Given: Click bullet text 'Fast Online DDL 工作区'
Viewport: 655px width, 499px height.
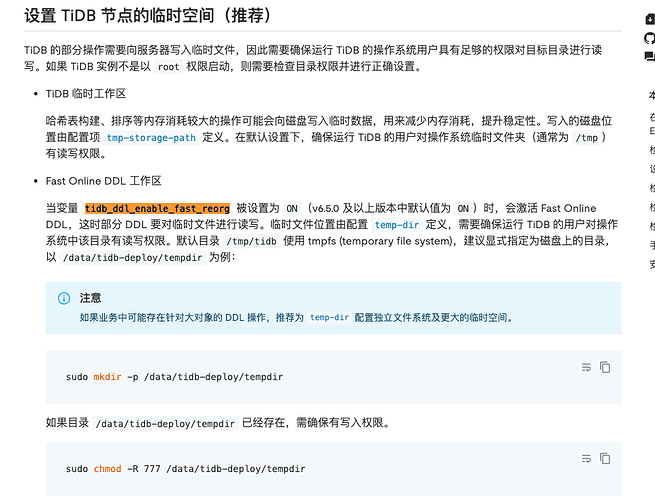Looking at the screenshot, I should pyautogui.click(x=103, y=181).
